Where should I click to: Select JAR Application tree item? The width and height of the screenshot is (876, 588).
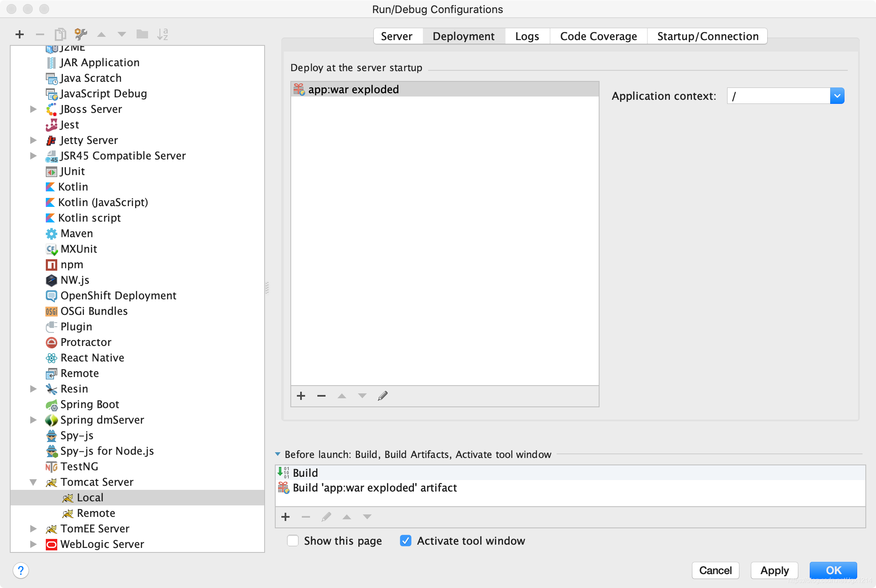[x=137, y=63]
